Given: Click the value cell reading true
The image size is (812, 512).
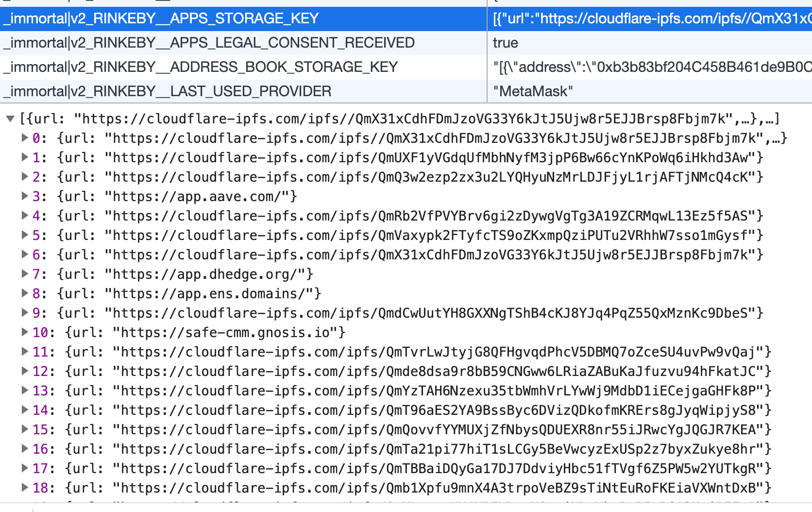Looking at the screenshot, I should click(x=650, y=43).
